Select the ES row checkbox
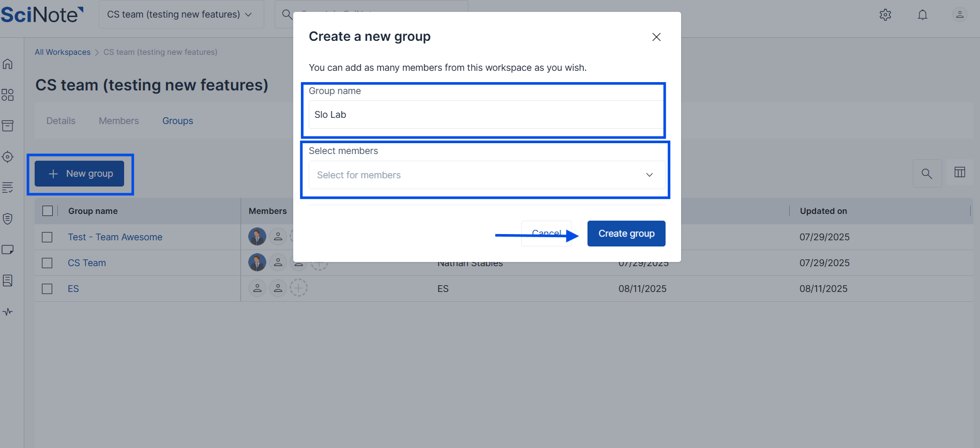The height and width of the screenshot is (448, 980). pyautogui.click(x=47, y=289)
